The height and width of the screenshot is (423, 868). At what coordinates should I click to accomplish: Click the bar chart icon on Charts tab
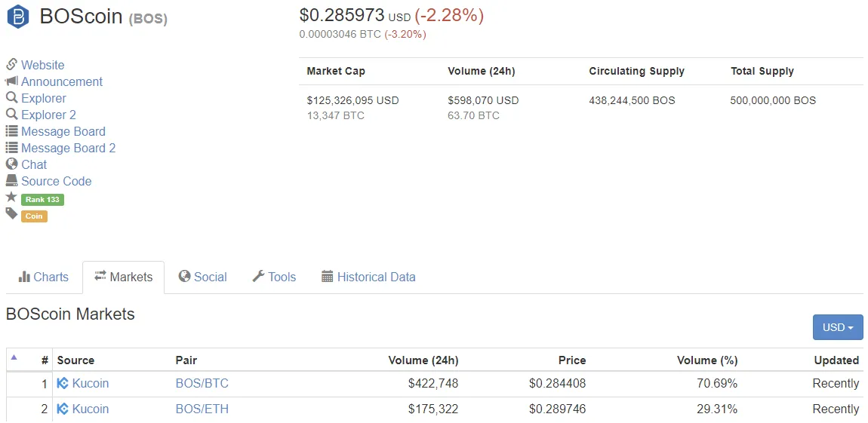point(24,277)
